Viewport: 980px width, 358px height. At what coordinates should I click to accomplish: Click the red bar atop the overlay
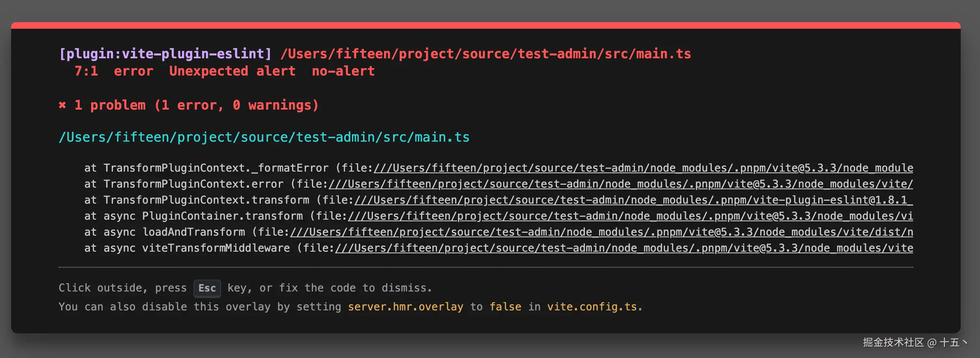(485, 25)
